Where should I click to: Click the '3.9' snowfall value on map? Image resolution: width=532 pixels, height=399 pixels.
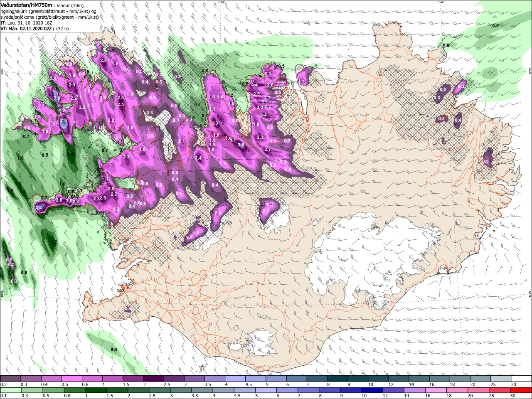click(x=241, y=145)
